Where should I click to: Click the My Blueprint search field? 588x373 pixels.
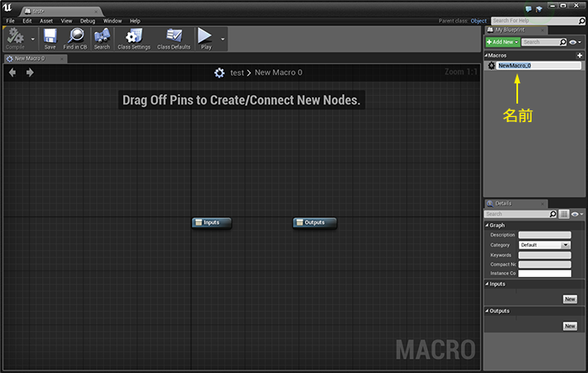tap(540, 42)
